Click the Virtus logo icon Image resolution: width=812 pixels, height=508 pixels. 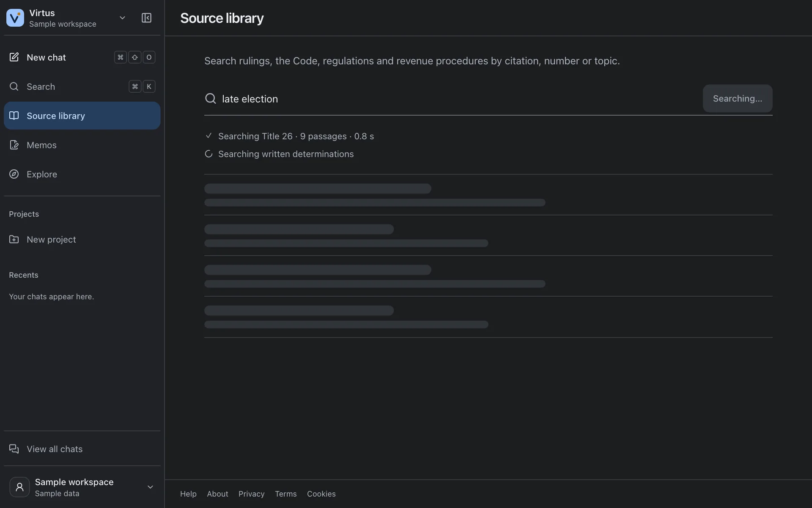tap(15, 18)
